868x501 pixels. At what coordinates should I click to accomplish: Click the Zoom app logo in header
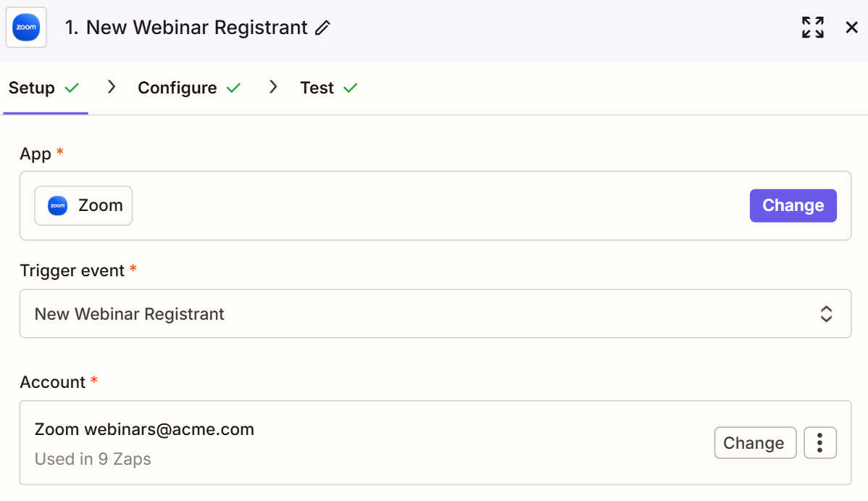26,28
